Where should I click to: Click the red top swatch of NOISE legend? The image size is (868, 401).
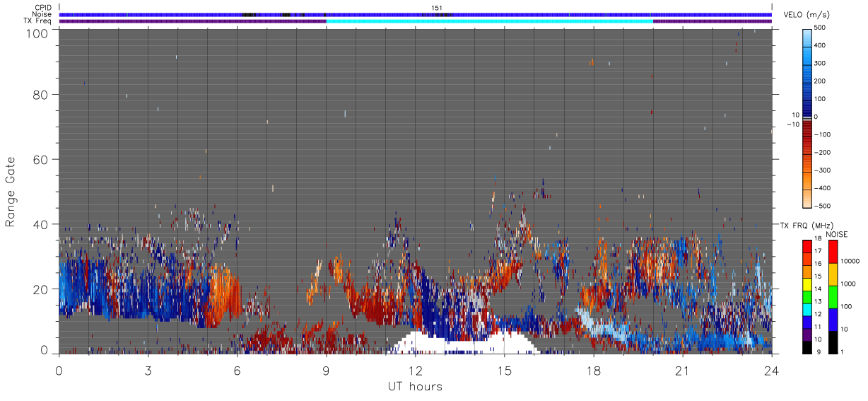pyautogui.click(x=833, y=251)
